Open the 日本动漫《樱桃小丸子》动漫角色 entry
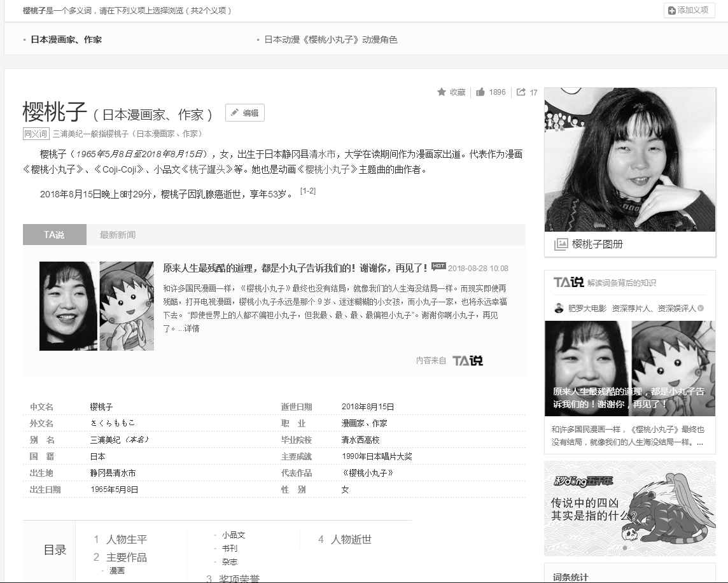The height and width of the screenshot is (583, 728). (x=330, y=39)
